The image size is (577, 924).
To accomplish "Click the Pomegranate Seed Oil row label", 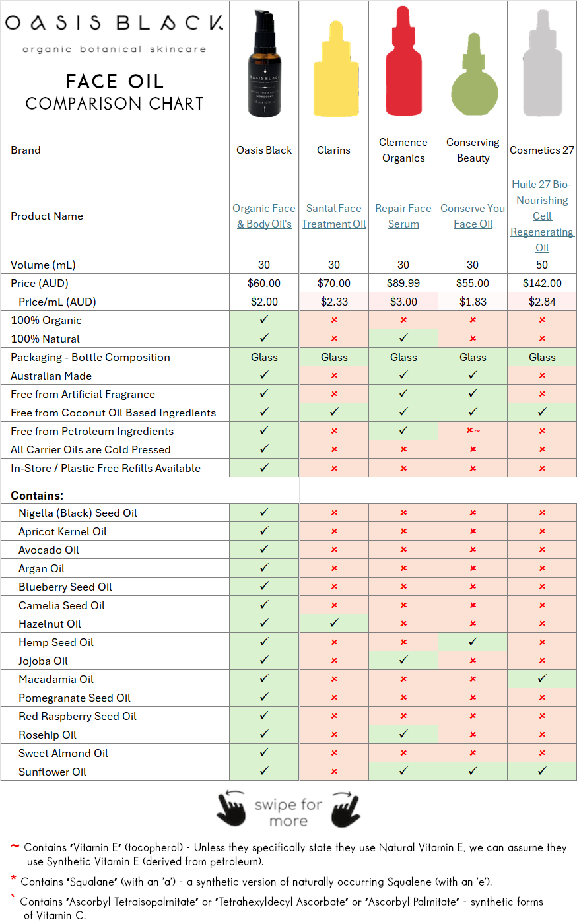I will [75, 698].
